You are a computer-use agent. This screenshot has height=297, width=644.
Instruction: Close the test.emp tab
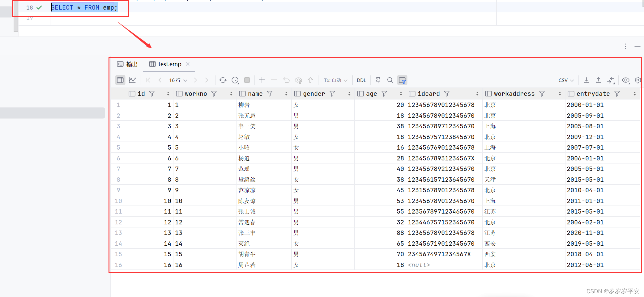click(188, 64)
